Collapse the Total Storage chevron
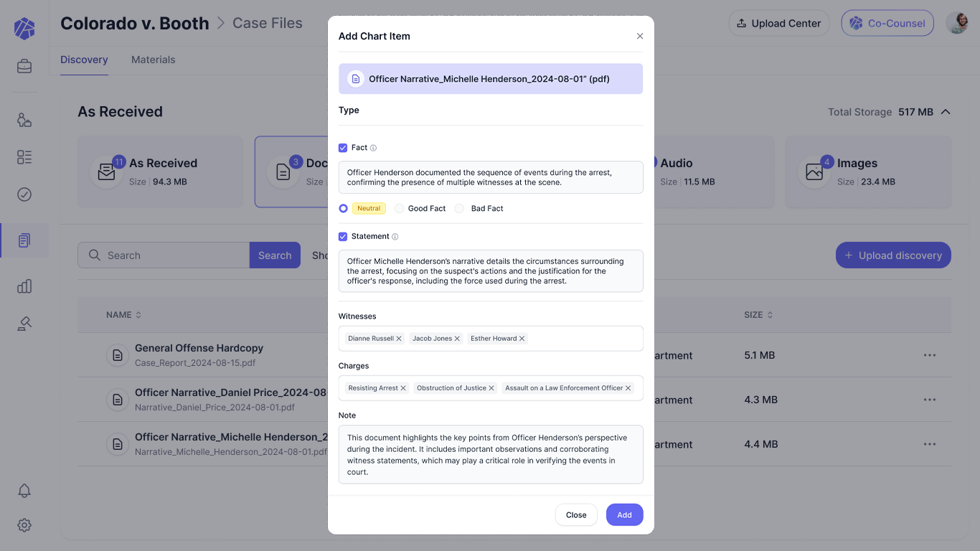This screenshot has width=980, height=551. click(x=946, y=112)
